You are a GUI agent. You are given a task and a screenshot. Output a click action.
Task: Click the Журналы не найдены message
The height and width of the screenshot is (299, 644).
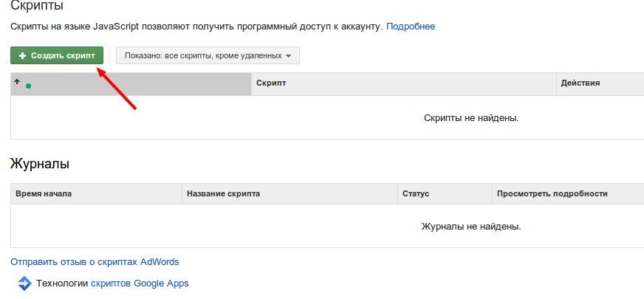coord(471,227)
